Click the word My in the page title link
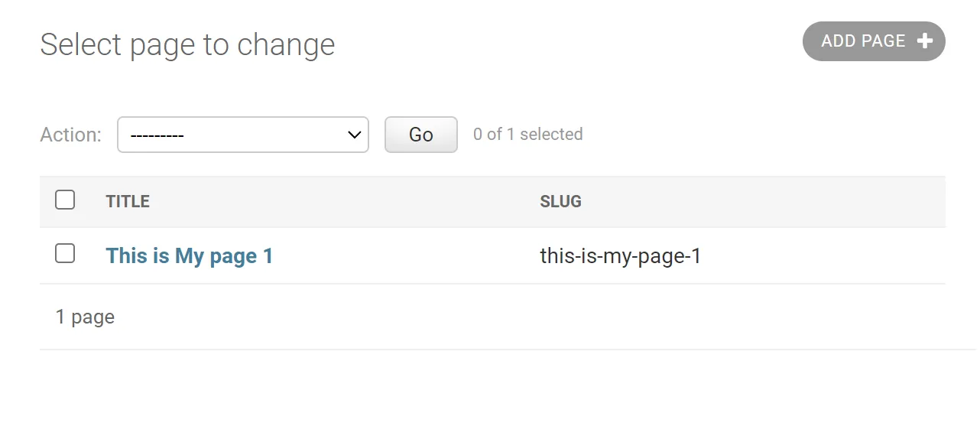The width and height of the screenshot is (980, 439). [190, 255]
